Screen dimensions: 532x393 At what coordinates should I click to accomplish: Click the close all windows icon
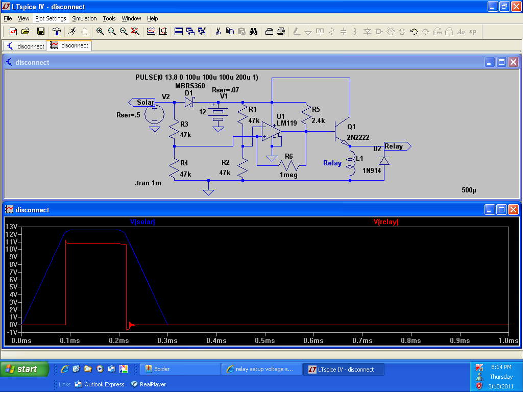pos(202,32)
